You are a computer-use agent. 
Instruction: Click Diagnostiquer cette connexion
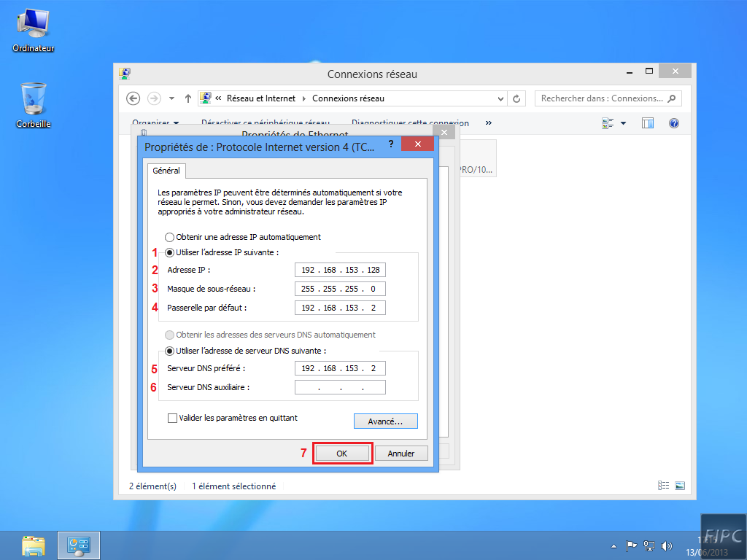tap(410, 122)
